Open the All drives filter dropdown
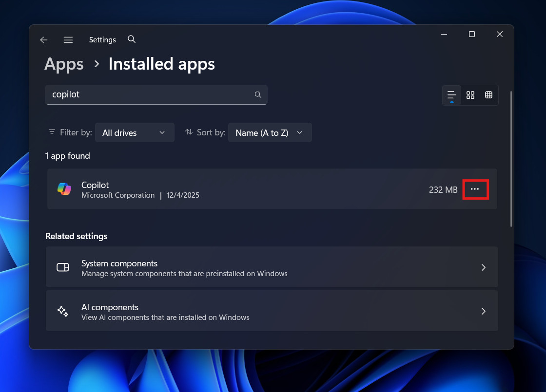 [135, 132]
